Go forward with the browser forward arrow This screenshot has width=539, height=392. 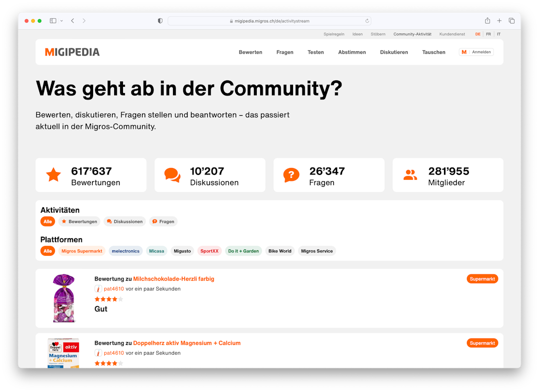(x=84, y=21)
